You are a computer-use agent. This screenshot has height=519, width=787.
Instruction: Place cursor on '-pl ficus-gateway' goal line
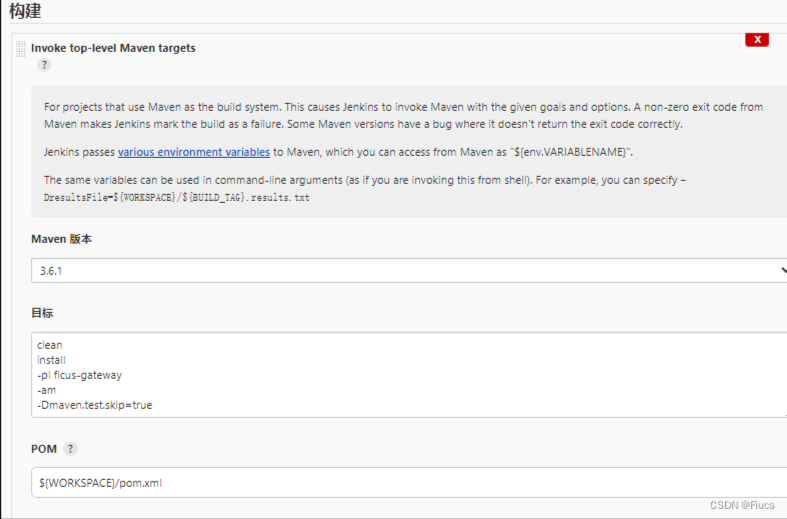click(x=79, y=375)
